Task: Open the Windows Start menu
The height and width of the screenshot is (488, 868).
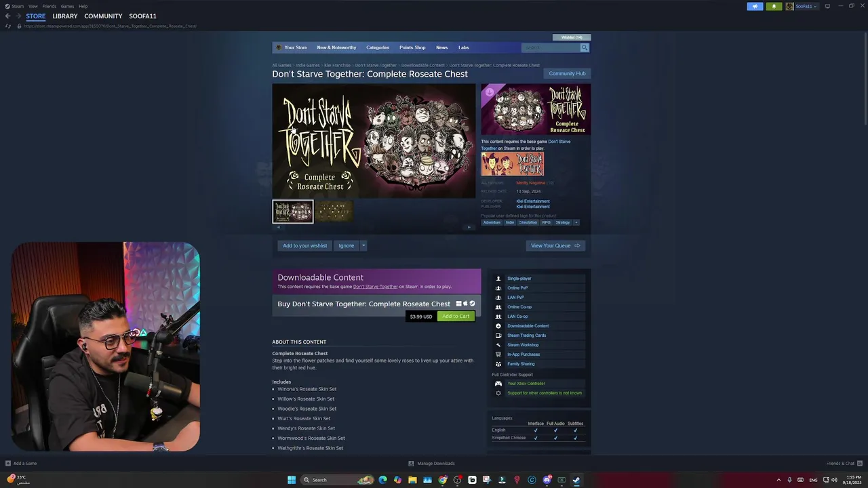Action: (x=292, y=480)
